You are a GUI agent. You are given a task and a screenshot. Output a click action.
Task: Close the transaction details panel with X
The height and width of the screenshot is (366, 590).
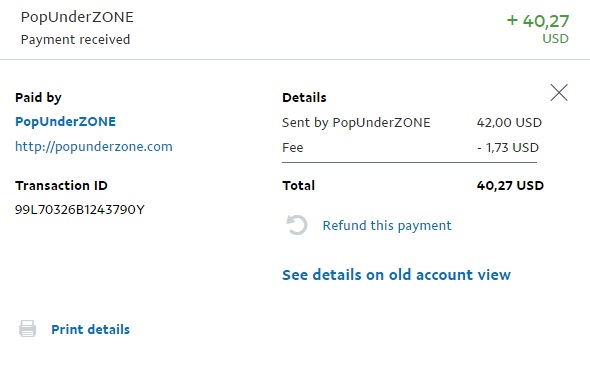559,93
